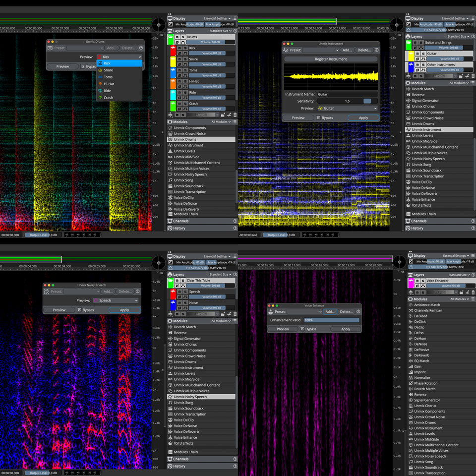Click the merge layers icon below the Noise layer

170,314
